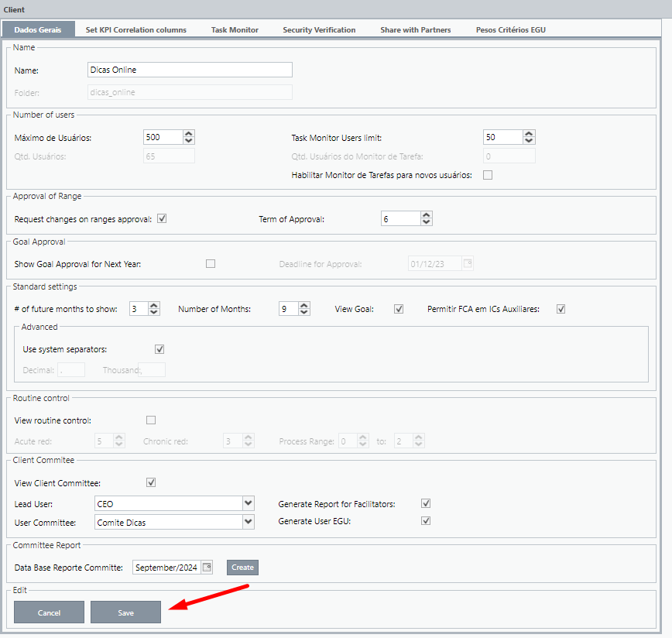Decrease the Task Monitor Users limit value
This screenshot has width=672, height=638.
[x=529, y=141]
